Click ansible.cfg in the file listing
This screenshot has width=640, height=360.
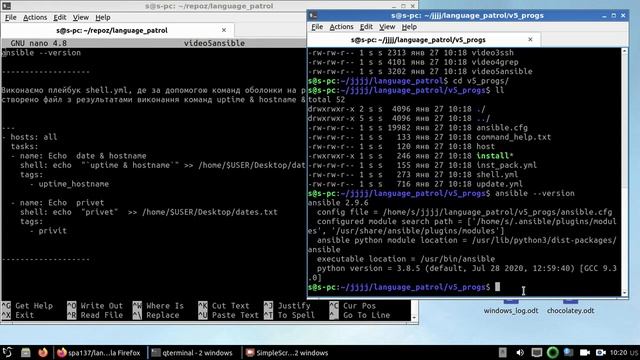[502, 128]
